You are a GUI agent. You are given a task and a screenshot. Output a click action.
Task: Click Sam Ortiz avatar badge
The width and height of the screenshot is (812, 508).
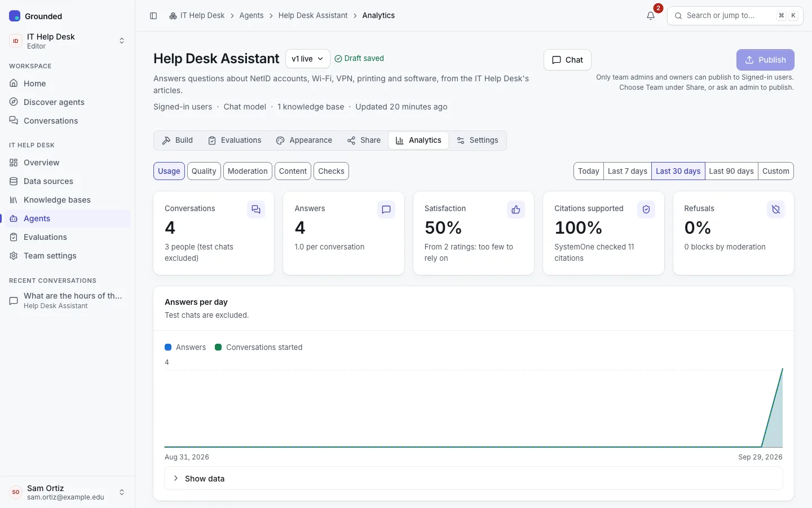(16, 492)
